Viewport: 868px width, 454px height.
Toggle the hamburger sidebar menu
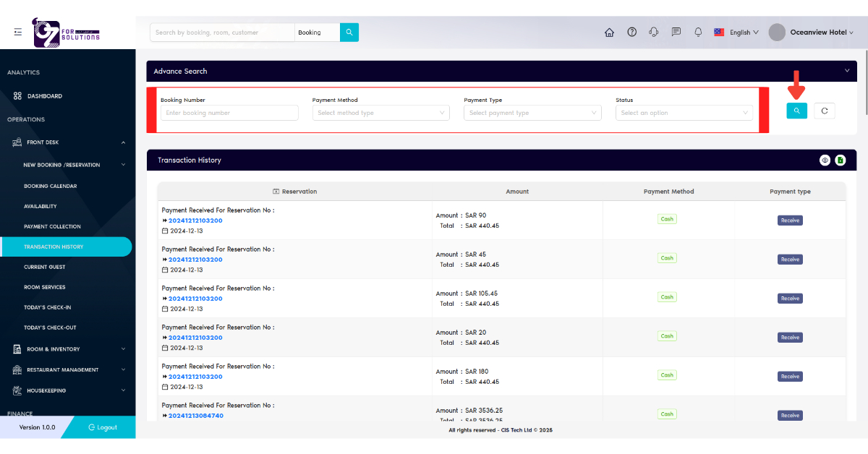point(17,32)
